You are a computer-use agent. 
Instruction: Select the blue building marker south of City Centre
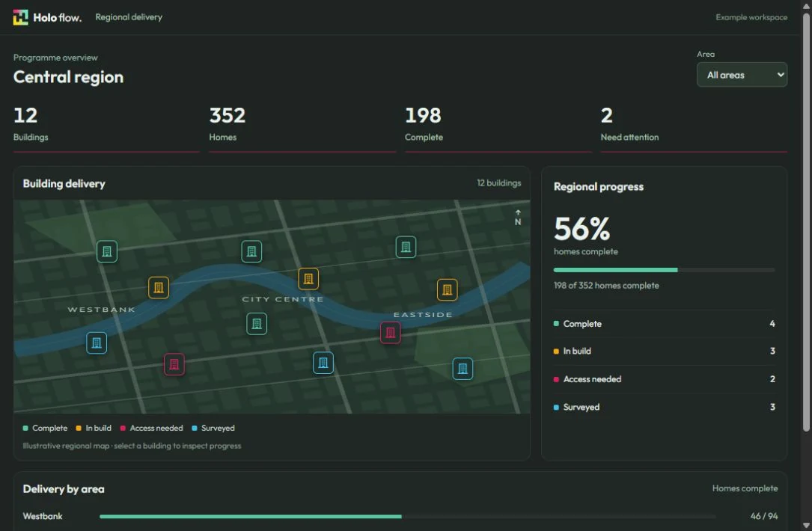pyautogui.click(x=323, y=363)
